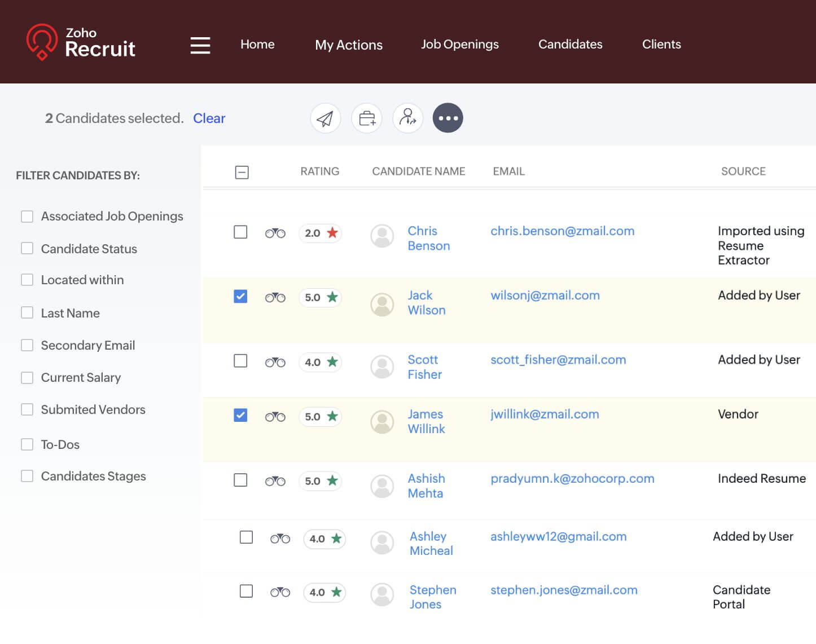This screenshot has width=816, height=644.
Task: Open the Job Openings tab
Action: click(x=460, y=45)
